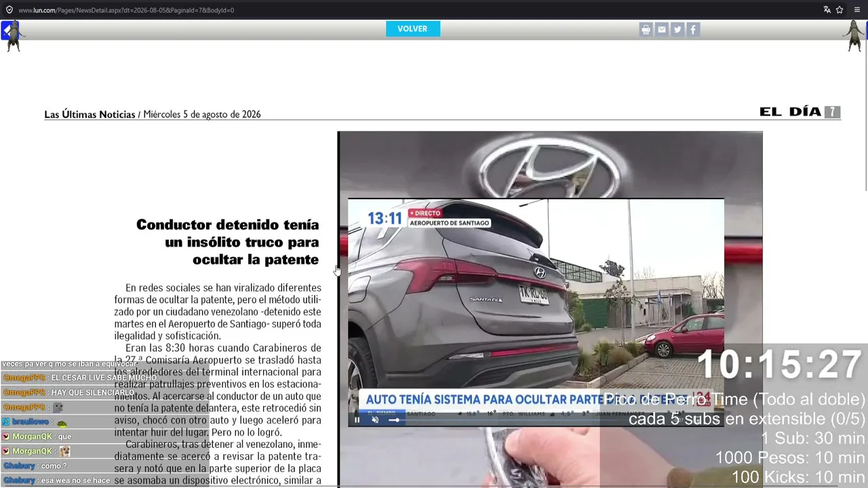Click the '100 Kicks: 10 min' overlay text
Screen dimensions: 868x488
tap(798, 478)
